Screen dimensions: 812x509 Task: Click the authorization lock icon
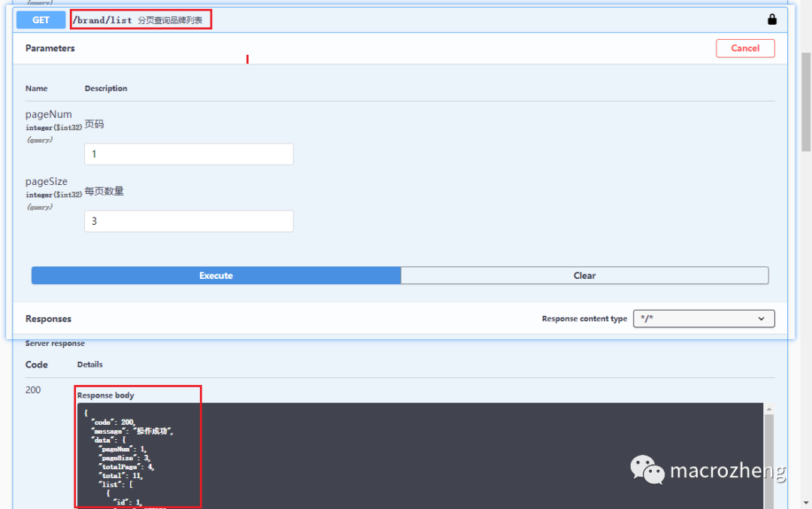click(x=771, y=20)
